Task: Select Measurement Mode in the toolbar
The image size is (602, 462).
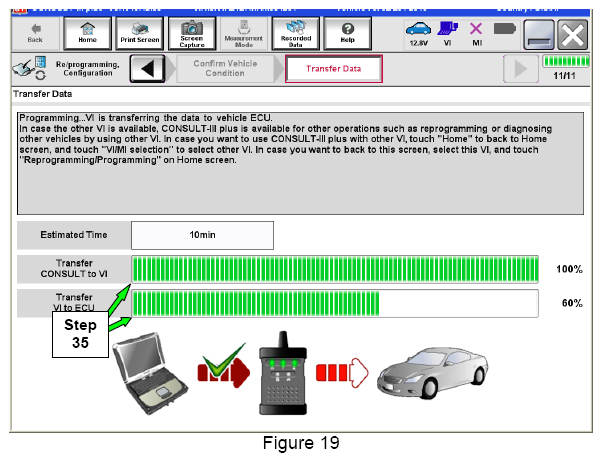Action: 243,34
